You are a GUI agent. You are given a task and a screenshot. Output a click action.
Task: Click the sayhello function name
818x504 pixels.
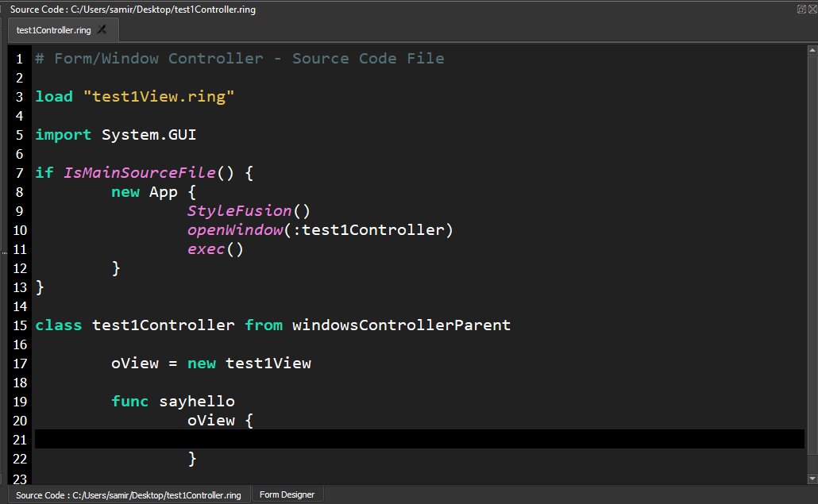[196, 402]
